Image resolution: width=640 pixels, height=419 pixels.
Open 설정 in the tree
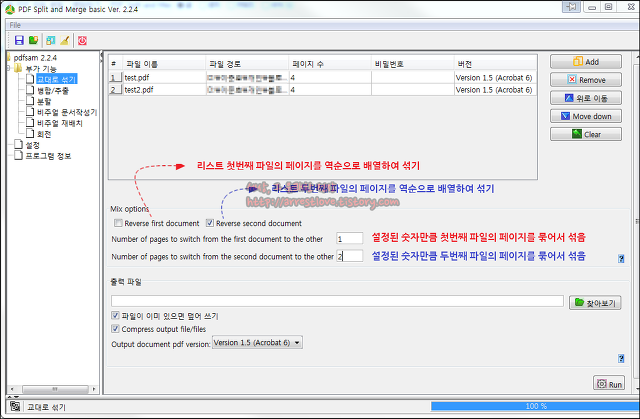point(33,145)
